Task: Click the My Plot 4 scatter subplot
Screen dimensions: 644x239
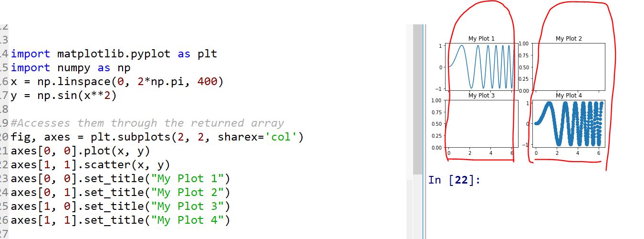Action: click(x=569, y=123)
